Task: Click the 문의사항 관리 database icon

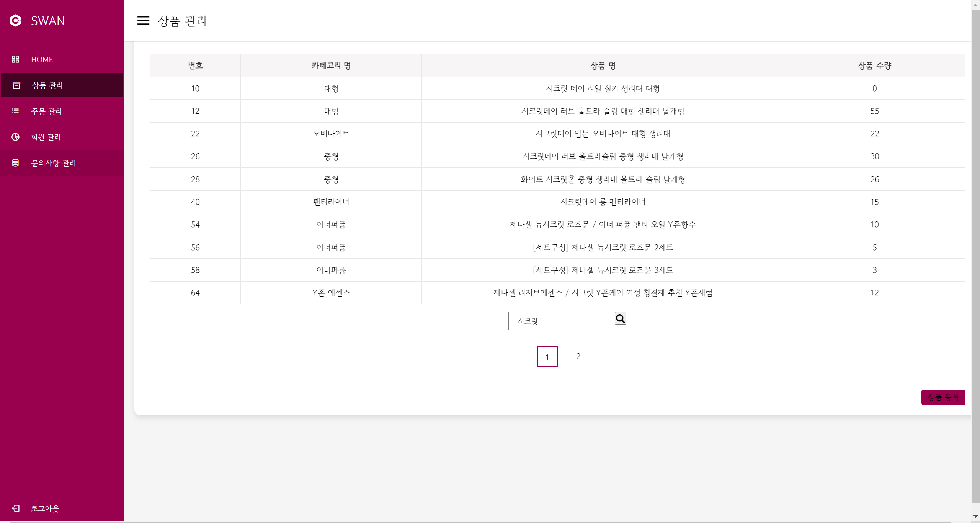Action: [x=15, y=163]
